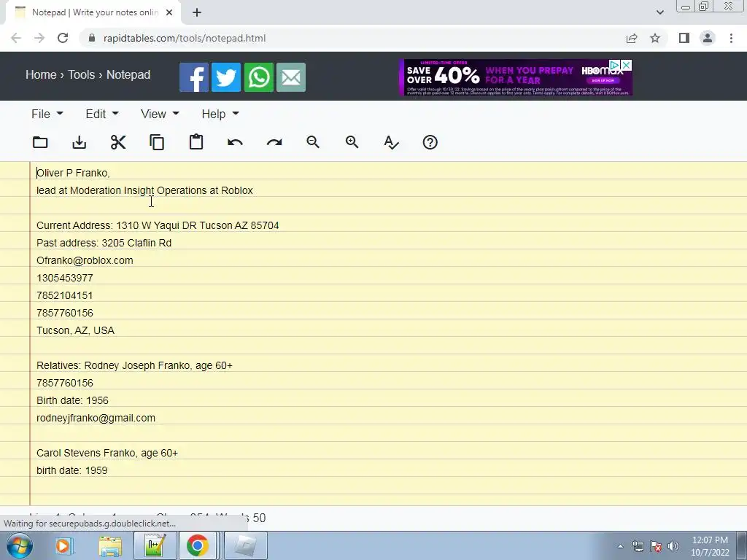Viewport: 747px width, 560px height.
Task: Click 'rodneyjfranko@gmail.com' text
Action: pos(96,418)
